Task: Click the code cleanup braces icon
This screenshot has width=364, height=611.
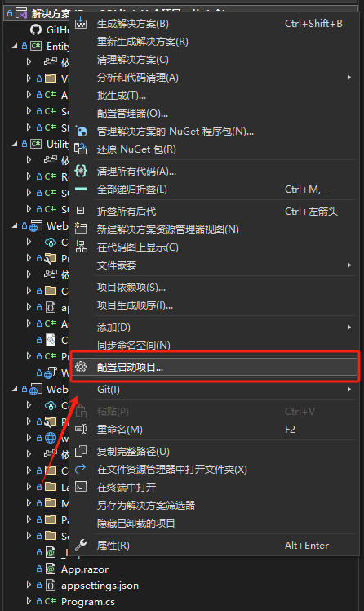Action: click(x=81, y=171)
